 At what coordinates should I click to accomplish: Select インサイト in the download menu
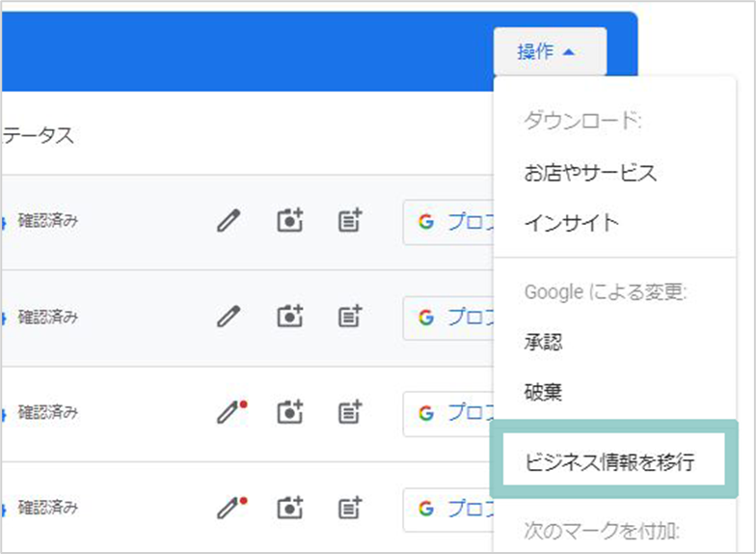click(x=571, y=223)
